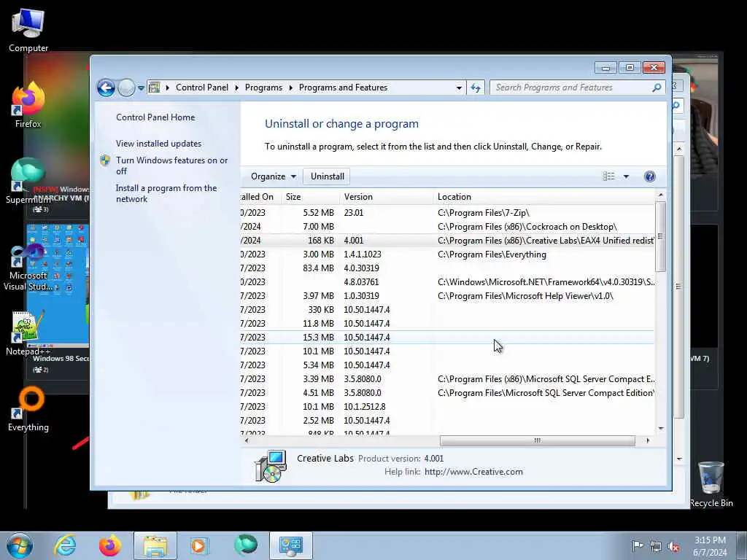This screenshot has height=560, width=747.
Task: Select the Programs breadcrumb
Action: click(263, 87)
